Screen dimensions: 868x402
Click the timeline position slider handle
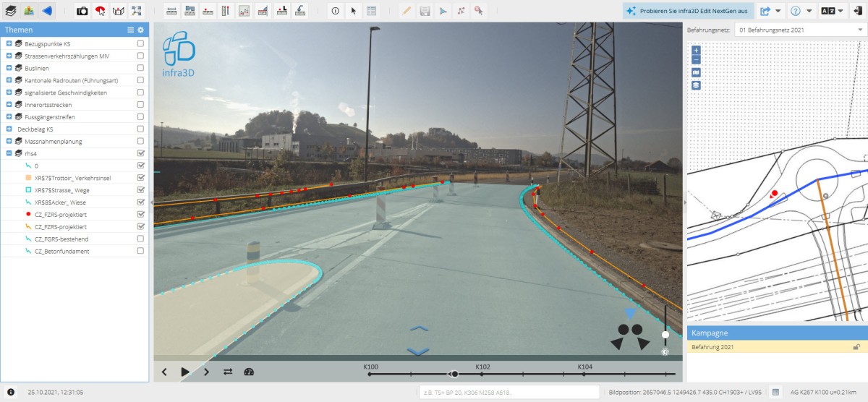pyautogui.click(x=454, y=374)
